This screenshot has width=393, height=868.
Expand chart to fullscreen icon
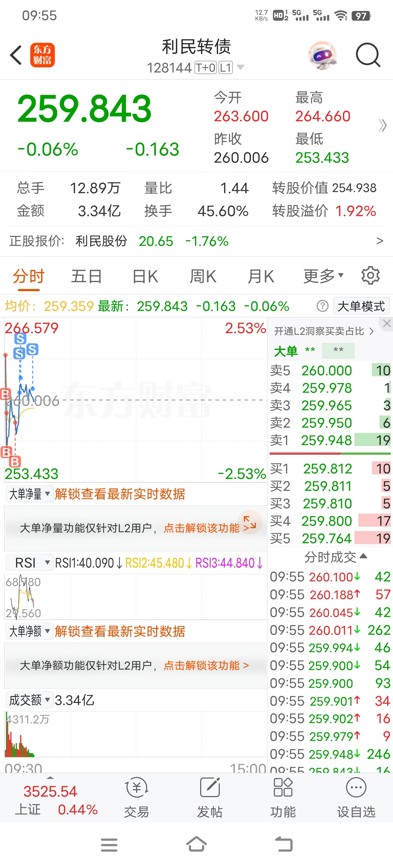point(250,522)
